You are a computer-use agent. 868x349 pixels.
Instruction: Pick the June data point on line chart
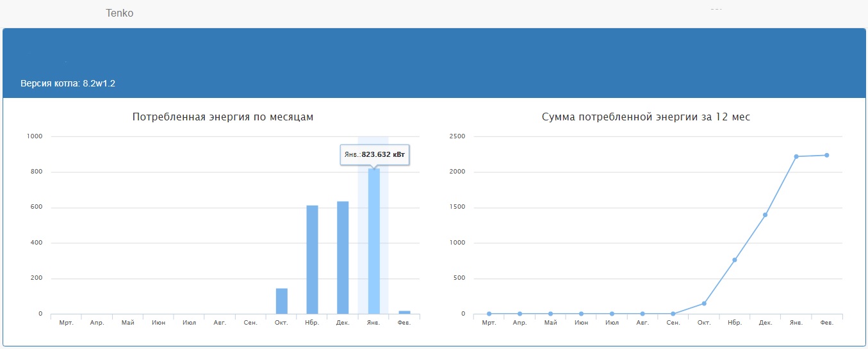click(581, 314)
